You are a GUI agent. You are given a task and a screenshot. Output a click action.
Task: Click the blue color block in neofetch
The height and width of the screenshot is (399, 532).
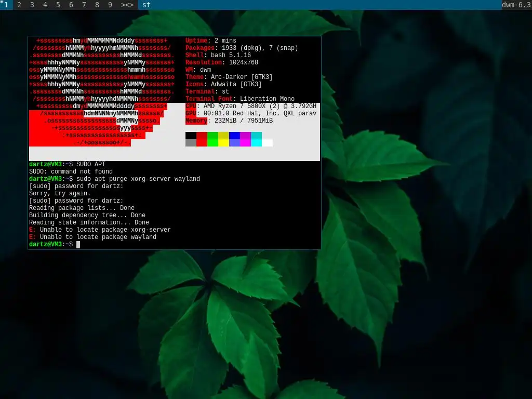click(234, 139)
